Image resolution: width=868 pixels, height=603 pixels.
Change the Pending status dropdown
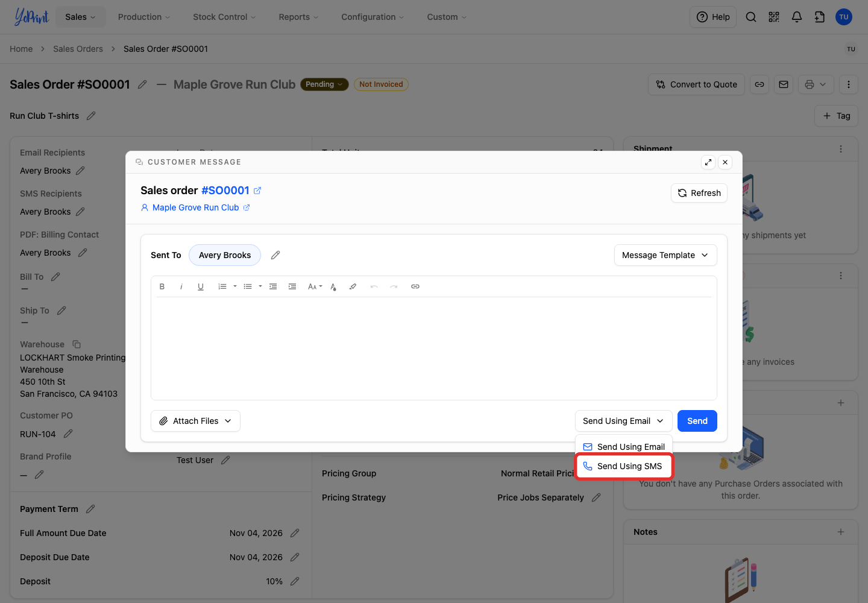tap(324, 84)
